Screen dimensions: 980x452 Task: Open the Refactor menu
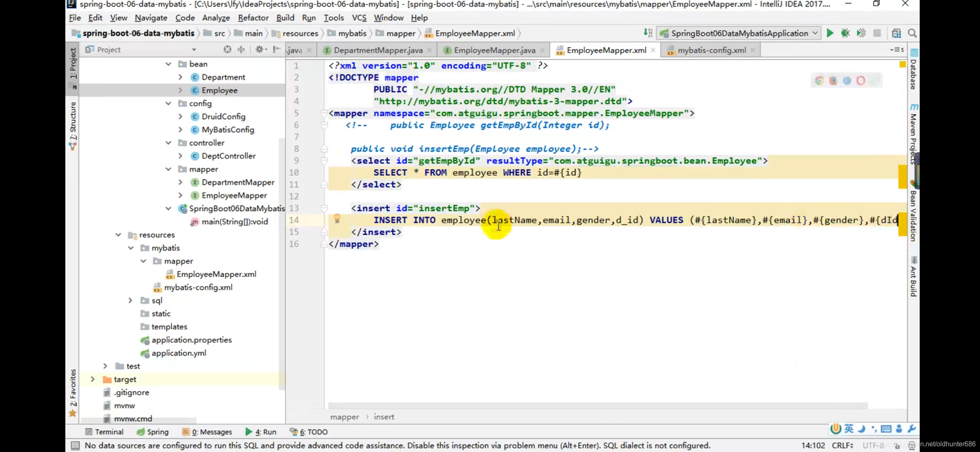coord(253,18)
